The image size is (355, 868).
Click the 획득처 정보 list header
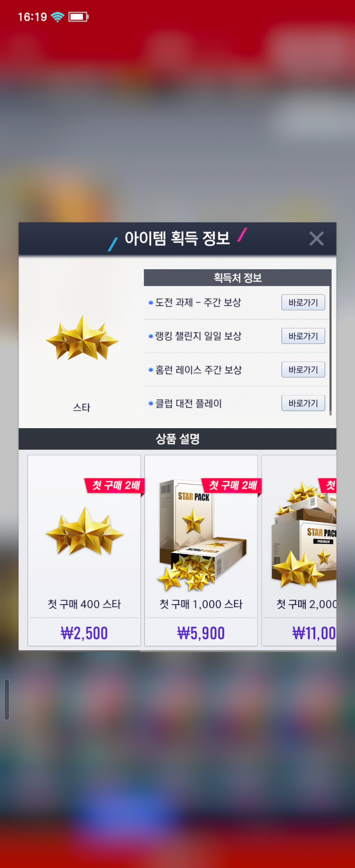(237, 277)
